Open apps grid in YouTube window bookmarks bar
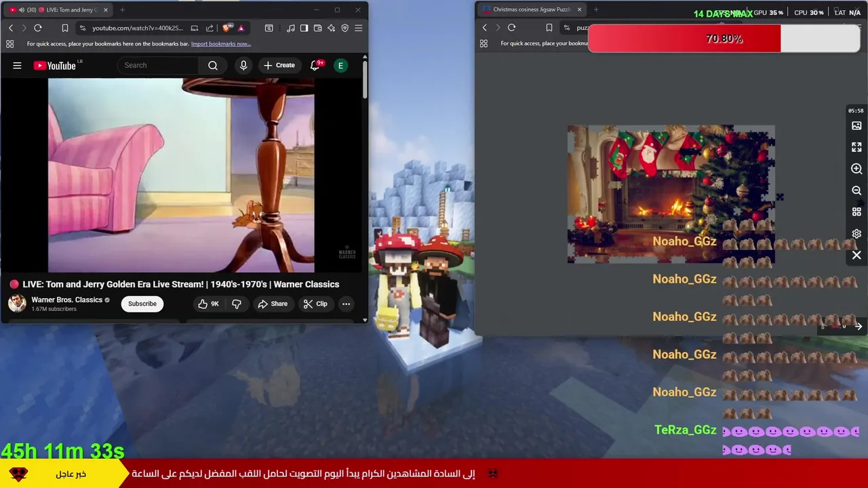The width and height of the screenshot is (868, 488). (9, 44)
